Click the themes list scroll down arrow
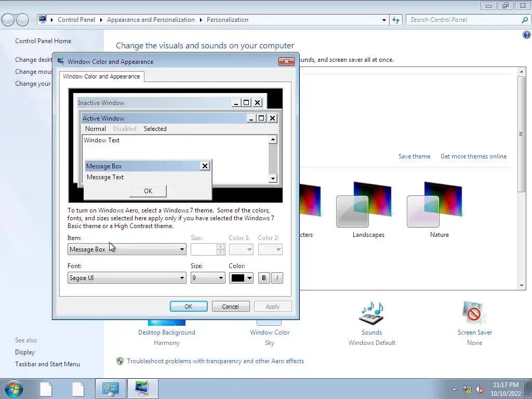 [x=522, y=286]
